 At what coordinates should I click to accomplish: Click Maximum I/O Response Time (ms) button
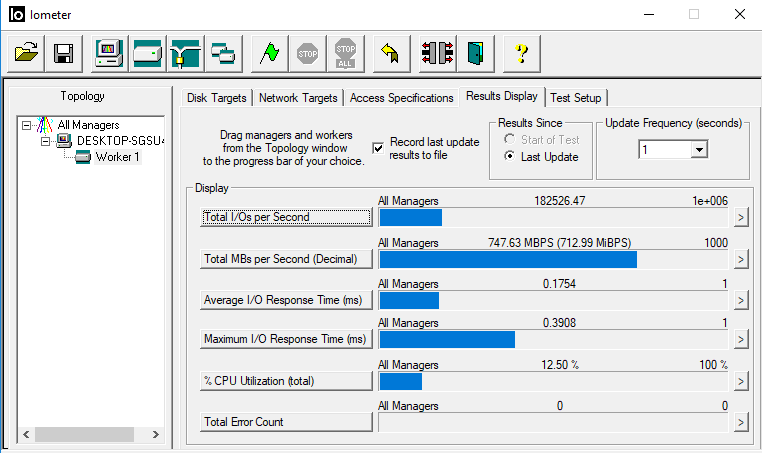click(286, 339)
